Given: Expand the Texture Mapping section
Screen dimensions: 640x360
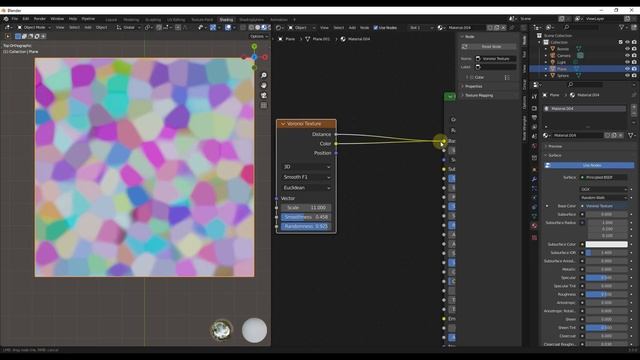Looking at the screenshot, I should (478, 96).
